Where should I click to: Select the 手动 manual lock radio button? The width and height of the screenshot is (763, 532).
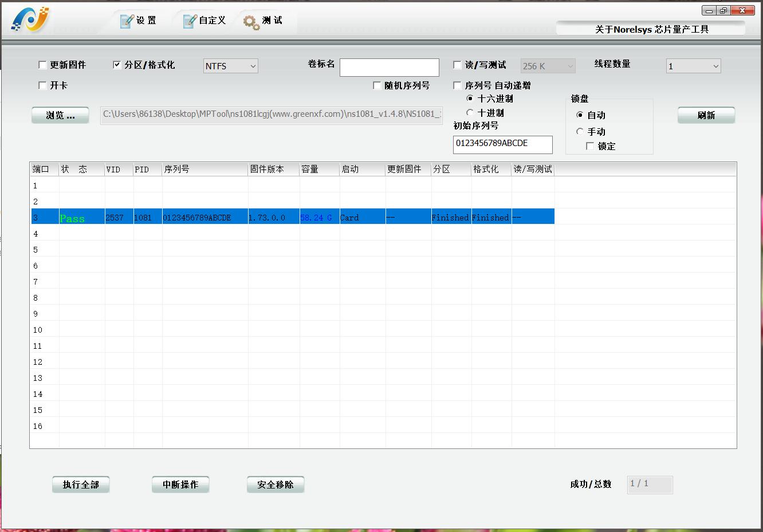pos(580,131)
